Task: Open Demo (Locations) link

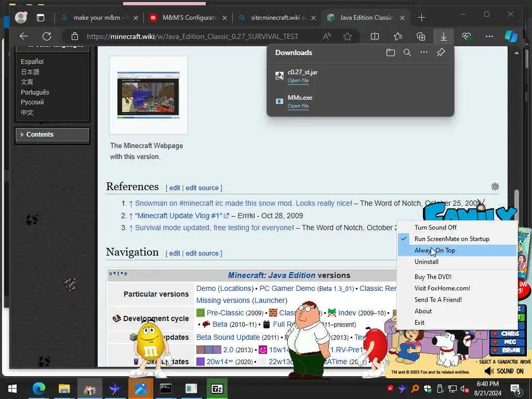Action: (x=224, y=288)
